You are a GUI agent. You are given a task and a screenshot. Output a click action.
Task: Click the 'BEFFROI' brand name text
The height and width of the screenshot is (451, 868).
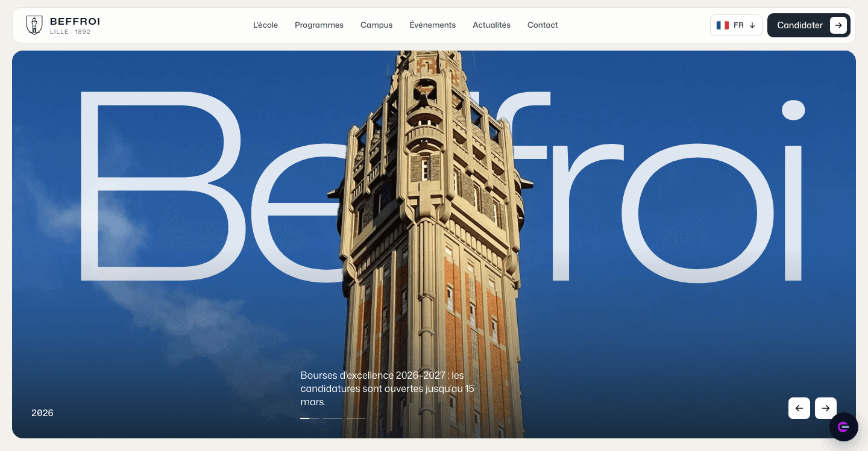[x=75, y=22]
